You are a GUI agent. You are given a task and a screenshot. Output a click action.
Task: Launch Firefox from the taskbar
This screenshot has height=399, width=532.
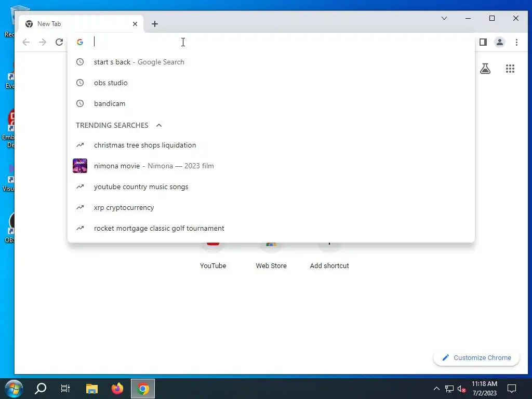click(117, 389)
